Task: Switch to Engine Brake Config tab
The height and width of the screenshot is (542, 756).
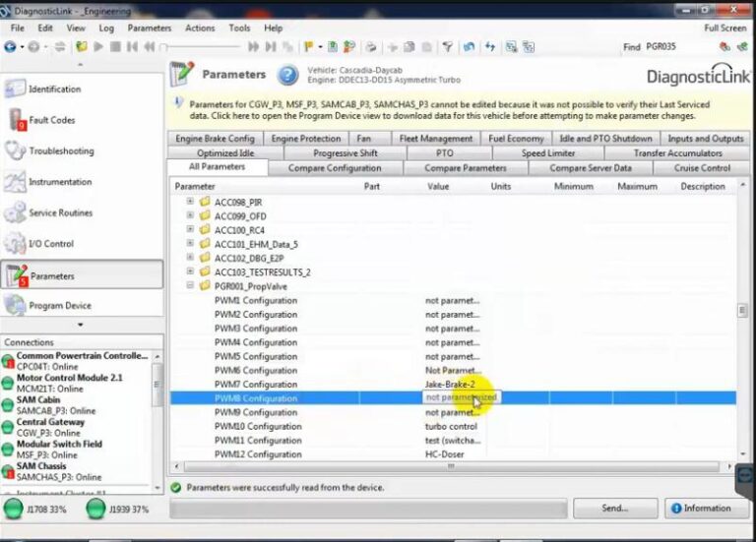Action: point(215,139)
